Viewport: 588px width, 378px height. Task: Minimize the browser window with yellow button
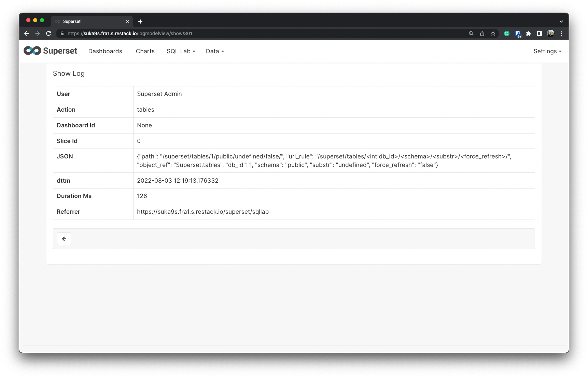tap(35, 20)
